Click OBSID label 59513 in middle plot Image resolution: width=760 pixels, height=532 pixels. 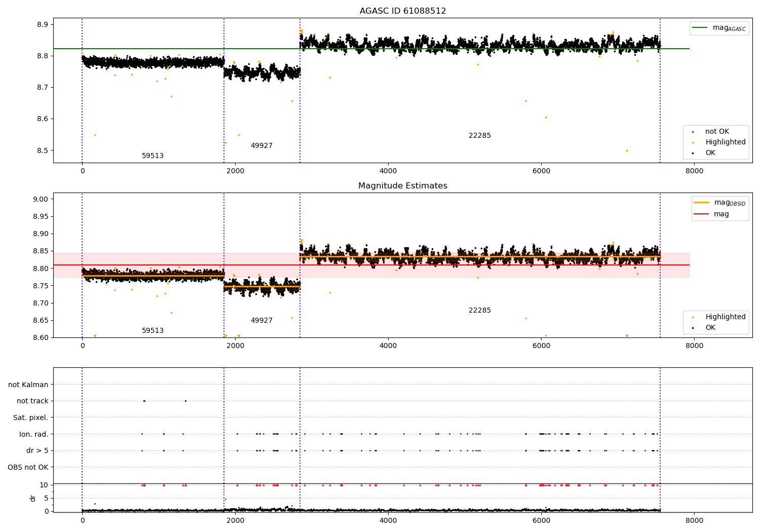point(153,331)
